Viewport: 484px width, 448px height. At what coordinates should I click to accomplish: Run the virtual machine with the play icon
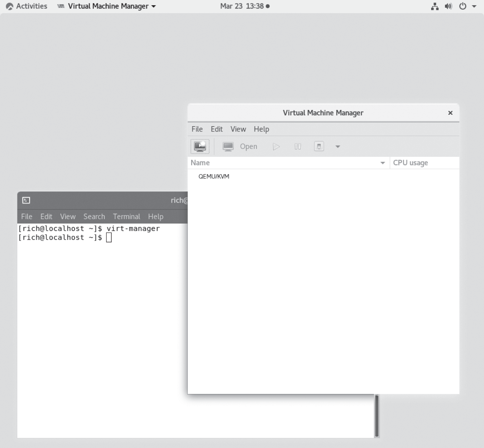point(276,147)
